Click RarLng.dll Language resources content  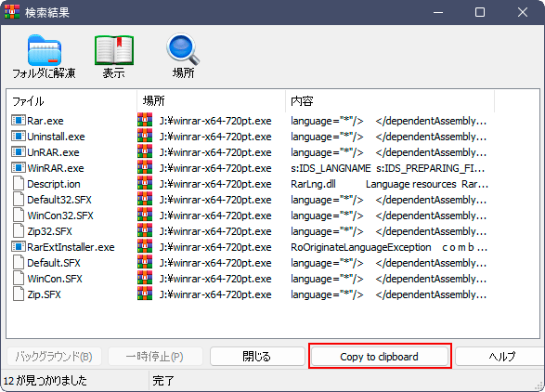[x=390, y=184]
